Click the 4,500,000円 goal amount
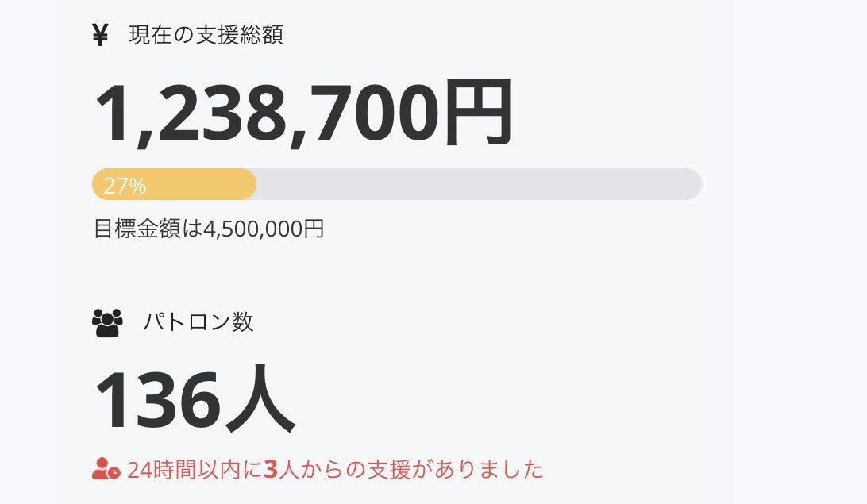The height and width of the screenshot is (504, 867). [x=264, y=229]
